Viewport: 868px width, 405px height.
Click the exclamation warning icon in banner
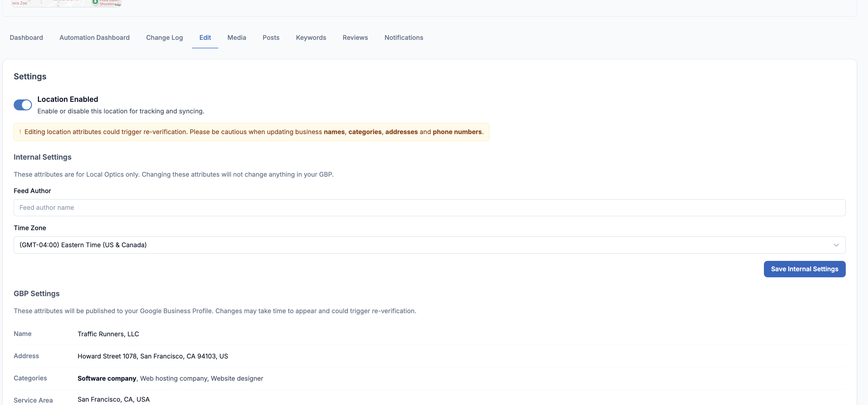pyautogui.click(x=20, y=132)
